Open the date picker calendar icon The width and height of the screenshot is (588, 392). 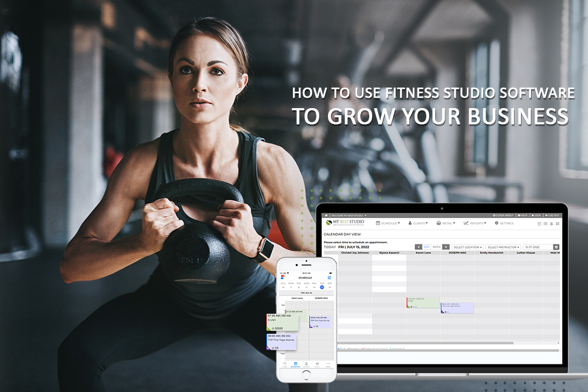point(556,247)
